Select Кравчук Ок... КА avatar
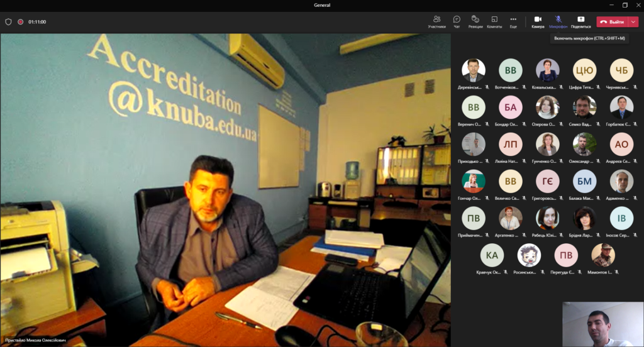 point(492,255)
